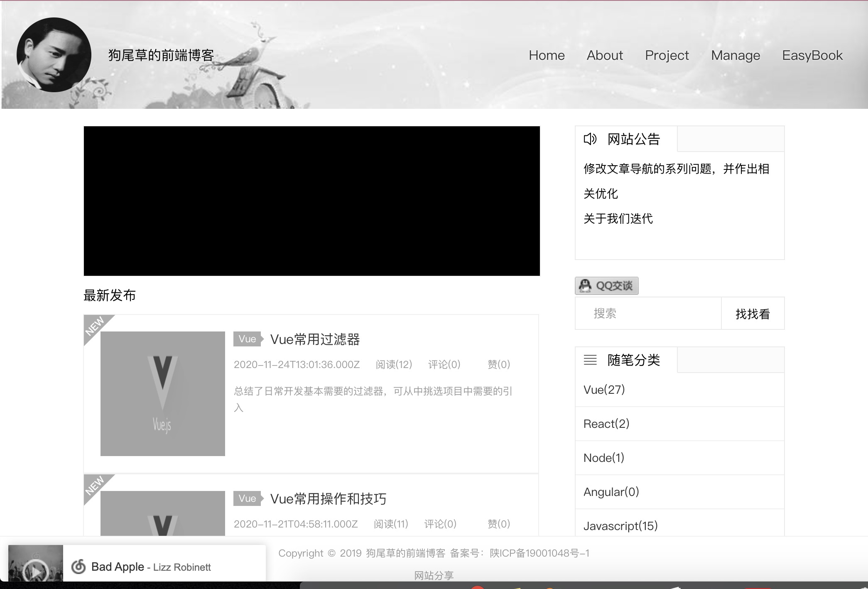
Task: Open article title Vue常用操作和技巧
Action: point(329,499)
